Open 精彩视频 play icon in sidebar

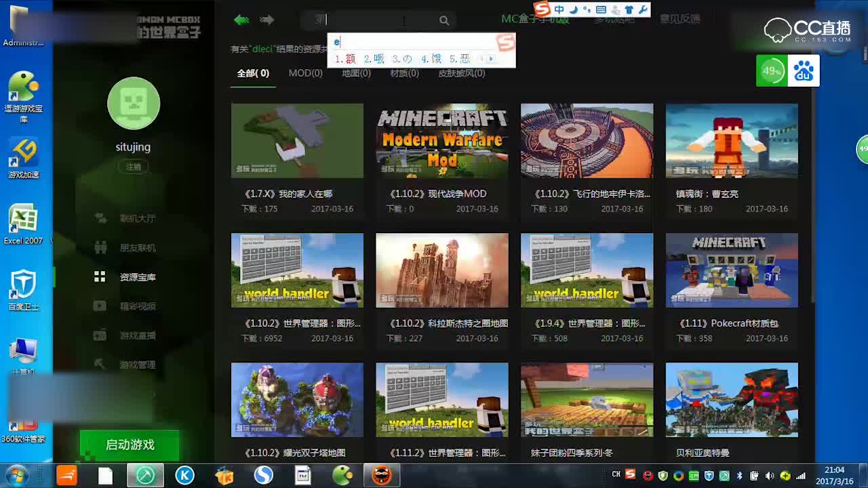tap(100, 306)
